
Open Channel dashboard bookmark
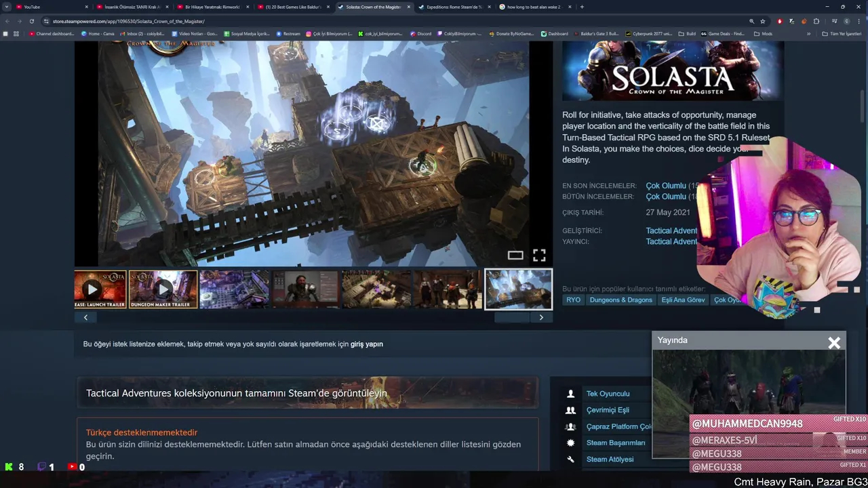pyautogui.click(x=52, y=33)
